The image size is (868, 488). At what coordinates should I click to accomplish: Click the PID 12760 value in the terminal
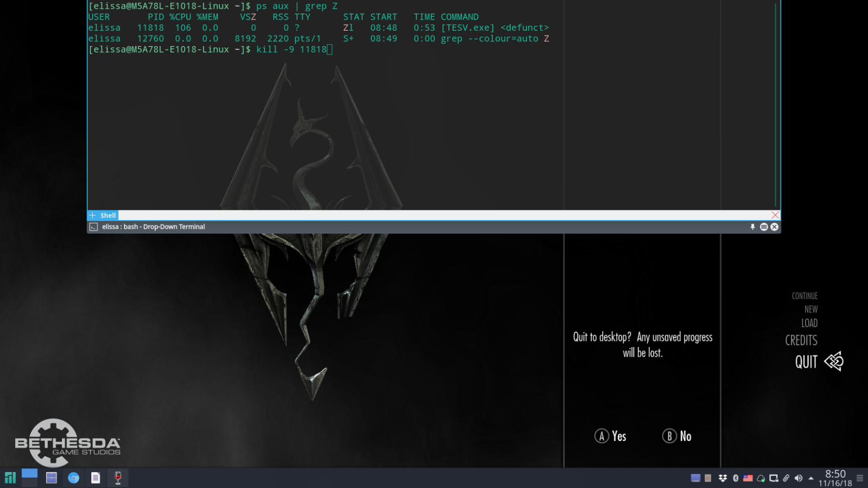click(150, 38)
